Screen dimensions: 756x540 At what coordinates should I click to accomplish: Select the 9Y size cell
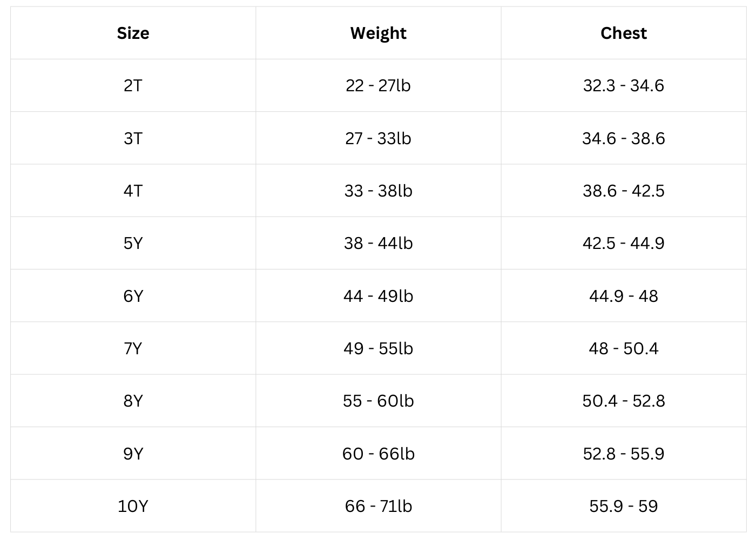click(133, 454)
